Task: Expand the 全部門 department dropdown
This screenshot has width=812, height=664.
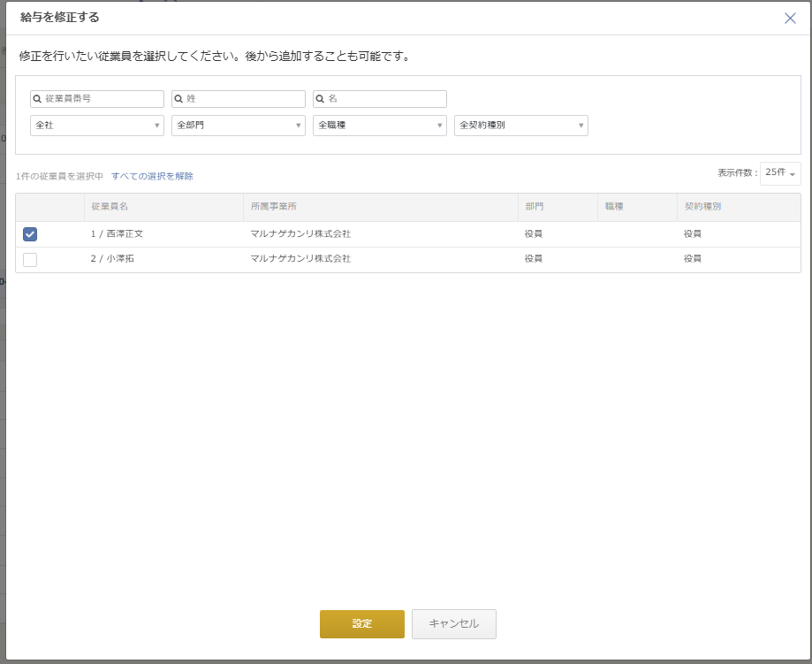Action: click(239, 126)
